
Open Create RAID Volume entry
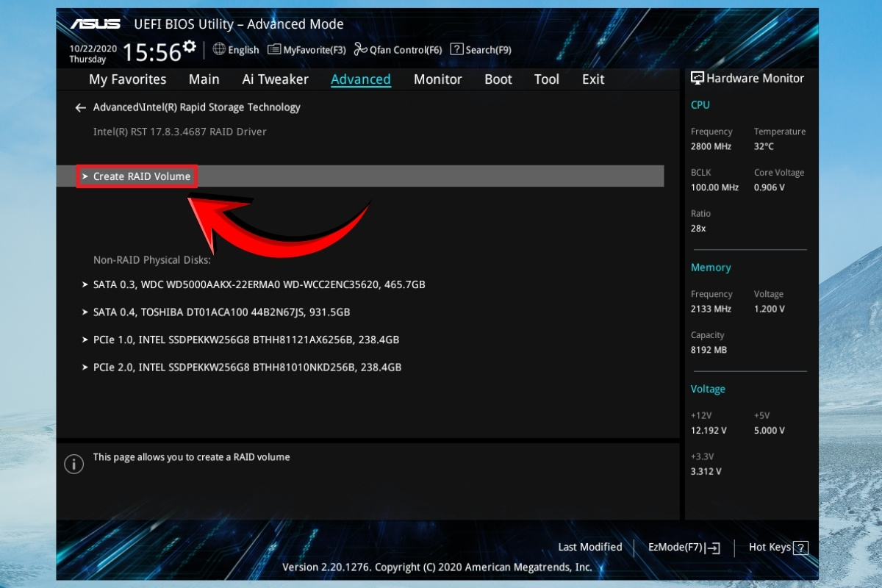[x=141, y=176]
